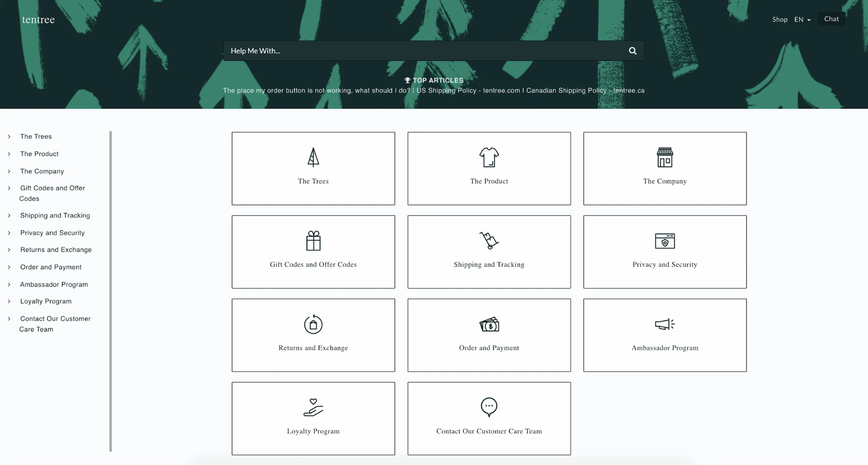
Task: Click The Product card title text
Action: pyautogui.click(x=489, y=181)
